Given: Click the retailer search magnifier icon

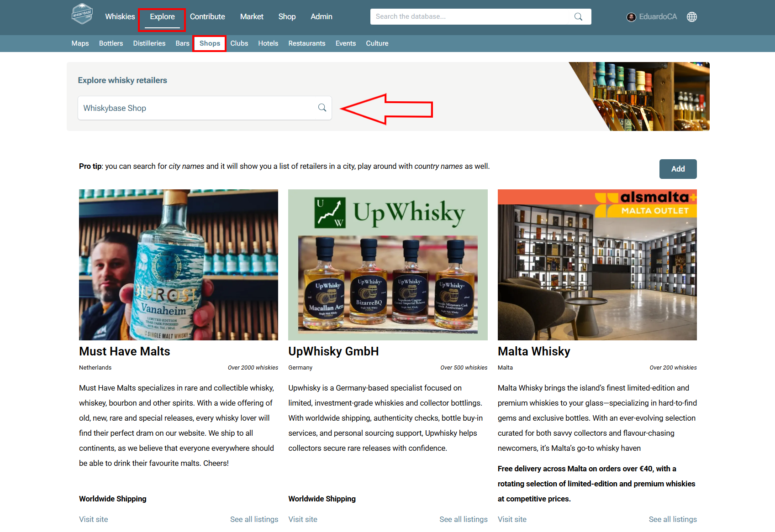Looking at the screenshot, I should click(x=322, y=108).
